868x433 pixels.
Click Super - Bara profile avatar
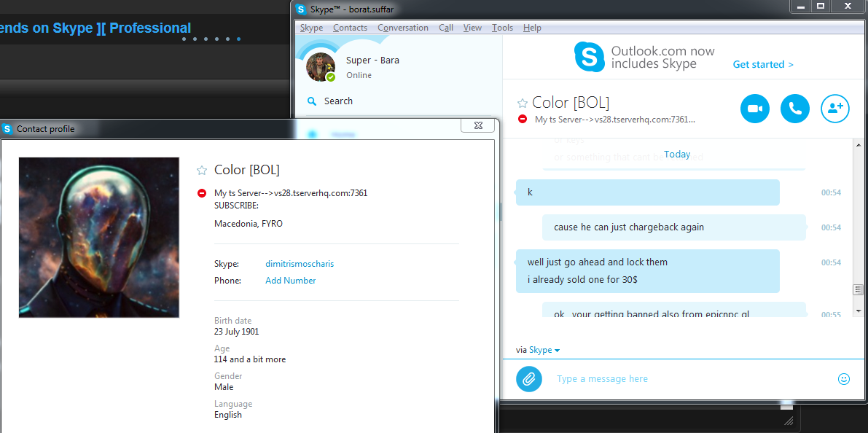click(x=321, y=67)
